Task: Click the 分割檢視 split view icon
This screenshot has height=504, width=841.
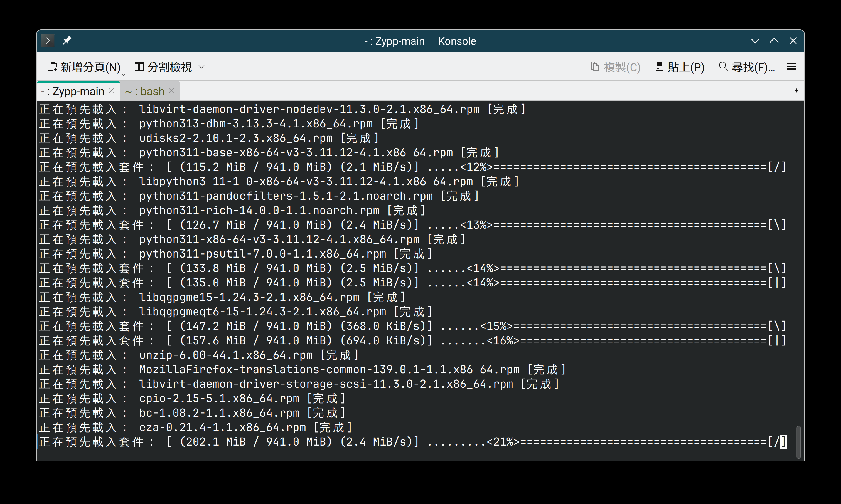Action: click(x=139, y=66)
